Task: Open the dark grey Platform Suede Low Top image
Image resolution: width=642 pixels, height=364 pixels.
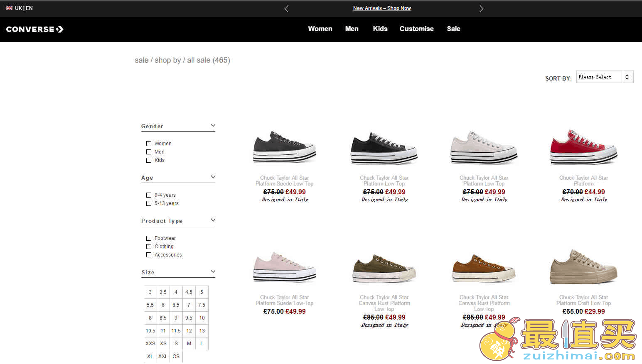Action: (x=285, y=147)
